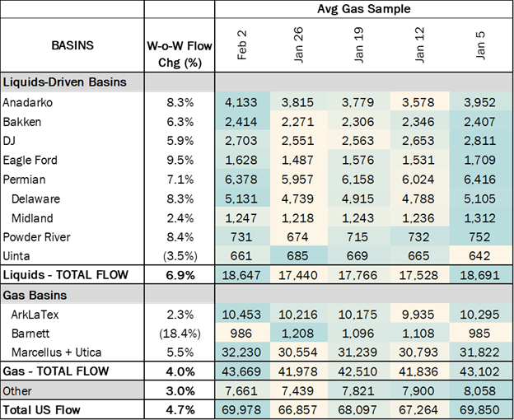Click Bakken's 6.3% flow change
The width and height of the screenshot is (514, 420).
180,122
